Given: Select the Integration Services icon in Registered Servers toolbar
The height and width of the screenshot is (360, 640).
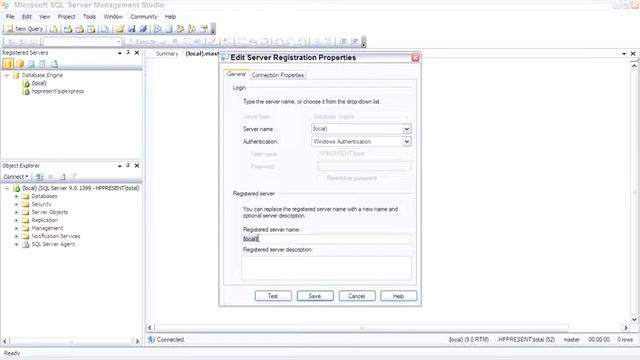Looking at the screenshot, I should (x=54, y=64).
